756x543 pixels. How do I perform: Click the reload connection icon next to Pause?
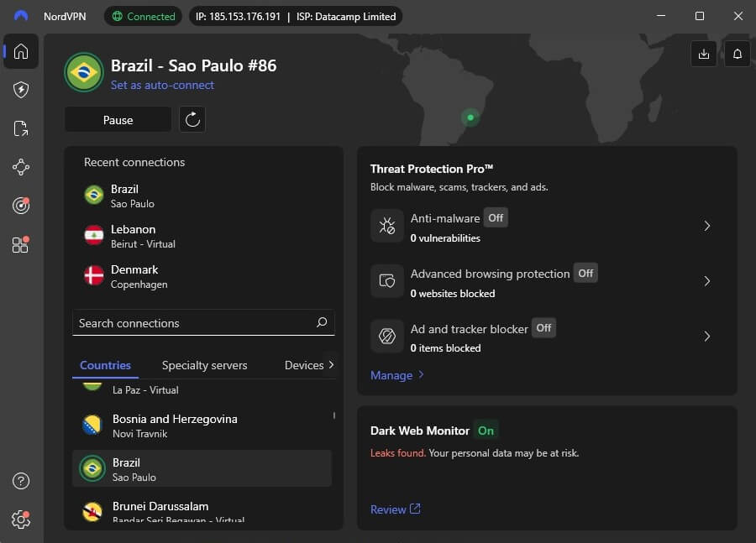[192, 119]
